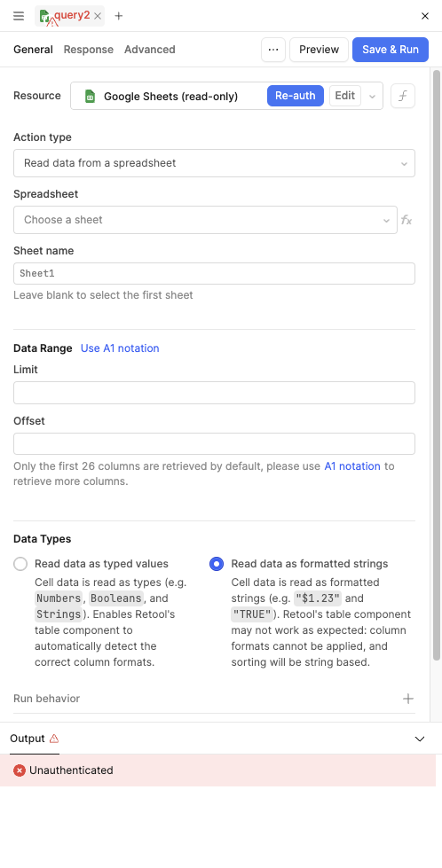Click the Output warning triangle icon

tap(54, 739)
